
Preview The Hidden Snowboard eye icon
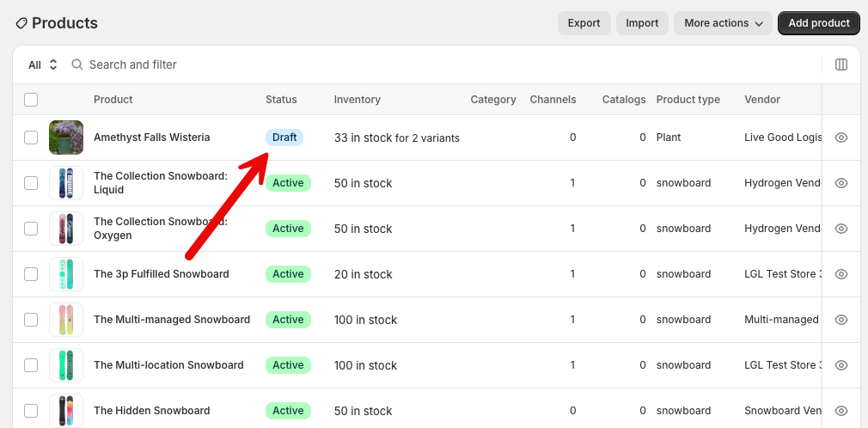click(840, 410)
